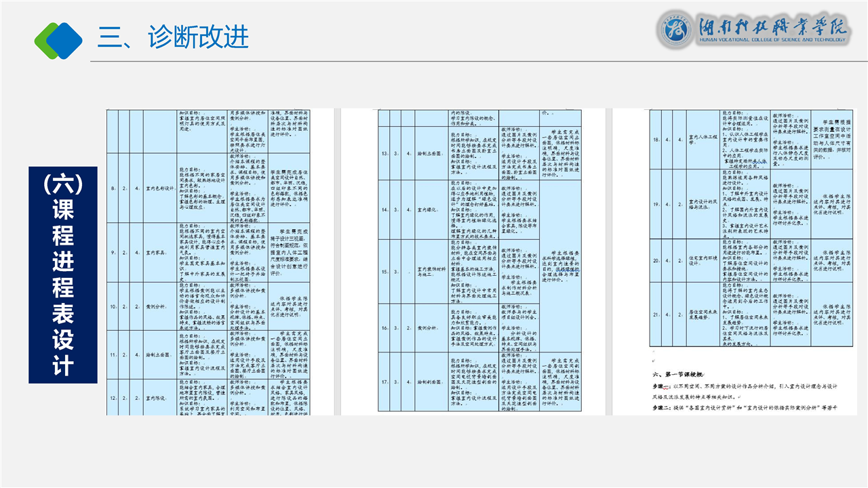Click row 21 居住空间未来发展趋势 cell
The width and height of the screenshot is (868, 488).
(703, 314)
